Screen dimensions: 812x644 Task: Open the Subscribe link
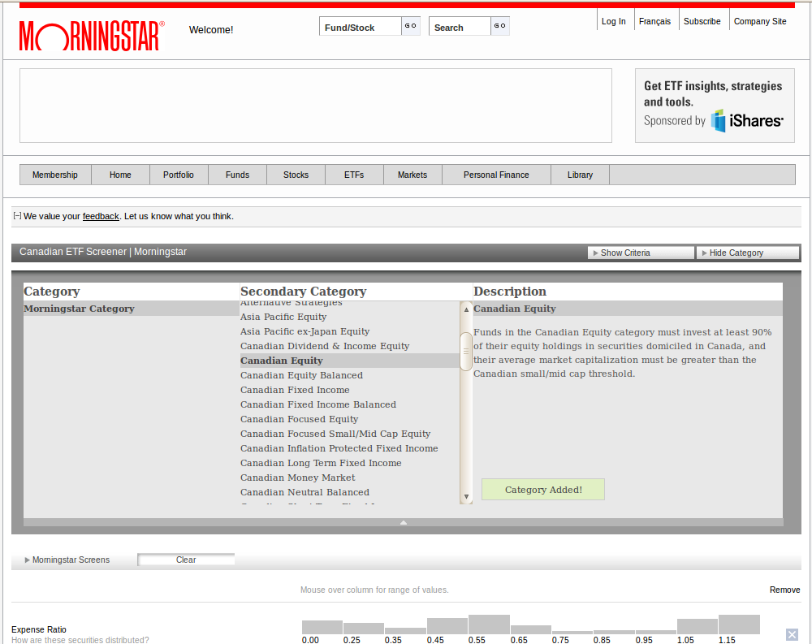(702, 21)
